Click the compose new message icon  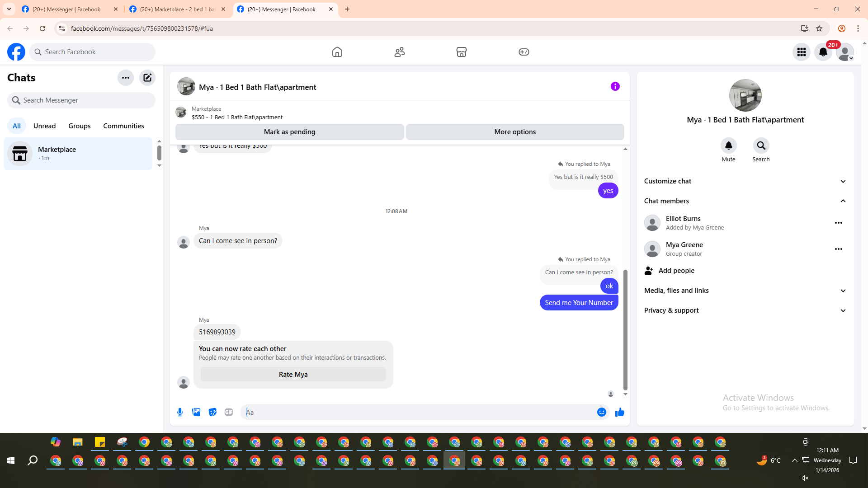point(147,78)
